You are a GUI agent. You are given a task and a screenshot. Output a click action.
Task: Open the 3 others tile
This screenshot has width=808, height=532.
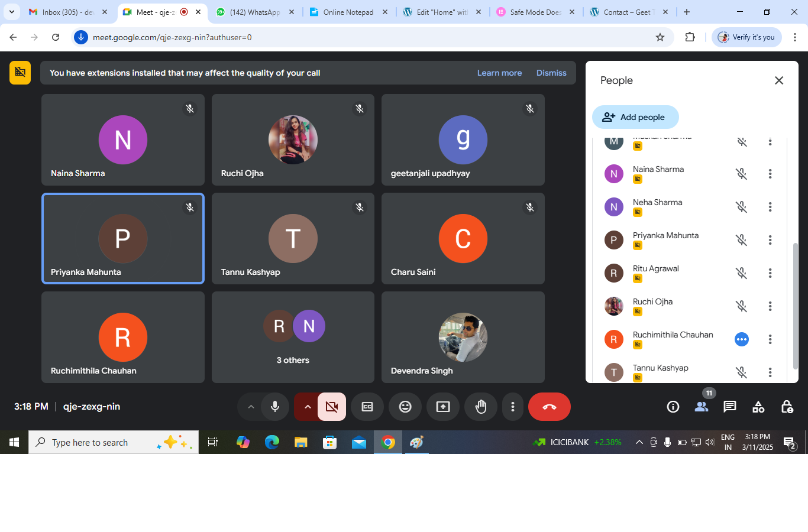point(293,338)
